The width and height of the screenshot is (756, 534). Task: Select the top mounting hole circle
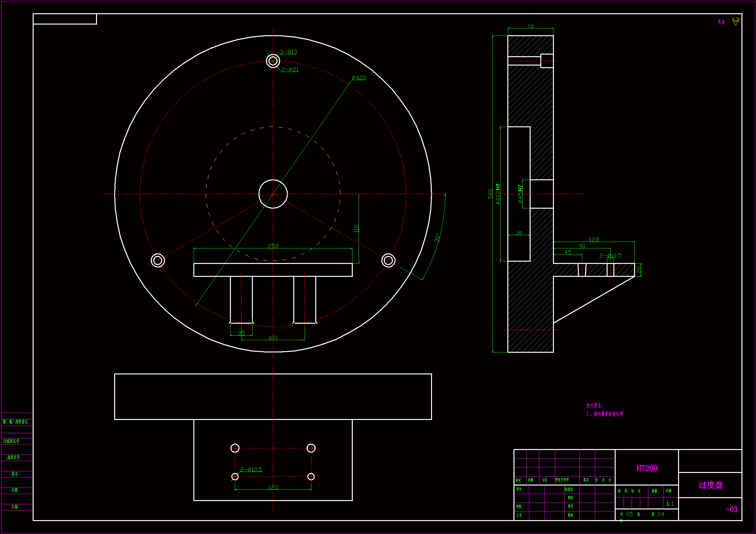point(273,61)
